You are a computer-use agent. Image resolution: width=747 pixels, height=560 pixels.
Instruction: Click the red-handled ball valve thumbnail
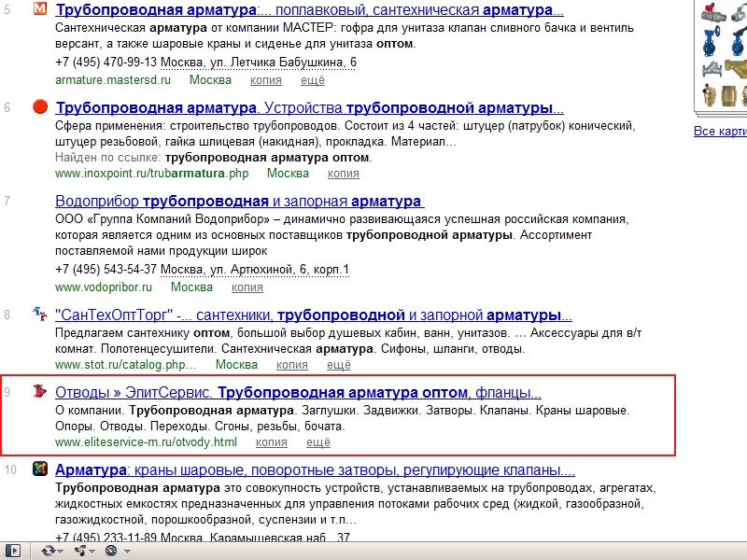click(x=713, y=12)
